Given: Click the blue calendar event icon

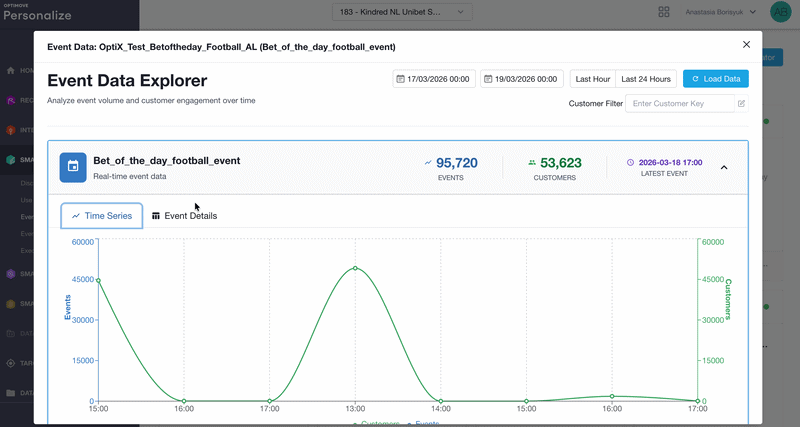Looking at the screenshot, I should point(73,167).
